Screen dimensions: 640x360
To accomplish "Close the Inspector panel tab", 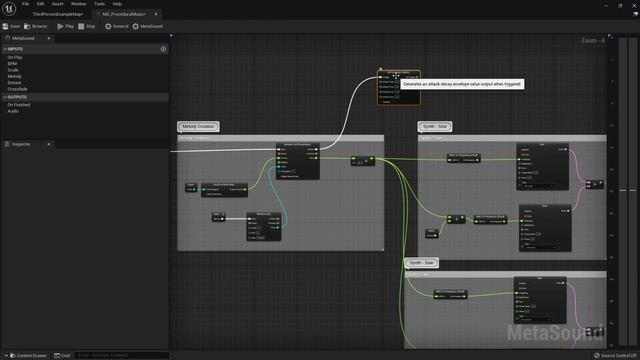I will [x=49, y=144].
